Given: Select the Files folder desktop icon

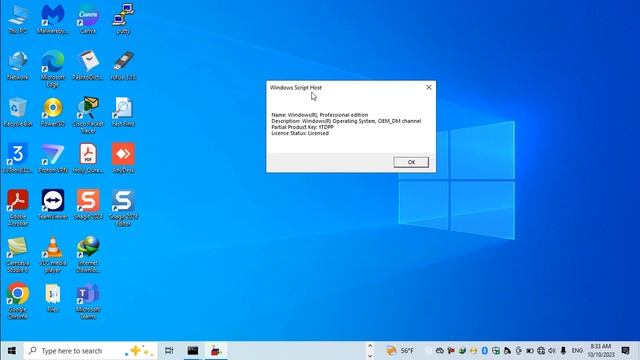Looking at the screenshot, I should point(53,298).
